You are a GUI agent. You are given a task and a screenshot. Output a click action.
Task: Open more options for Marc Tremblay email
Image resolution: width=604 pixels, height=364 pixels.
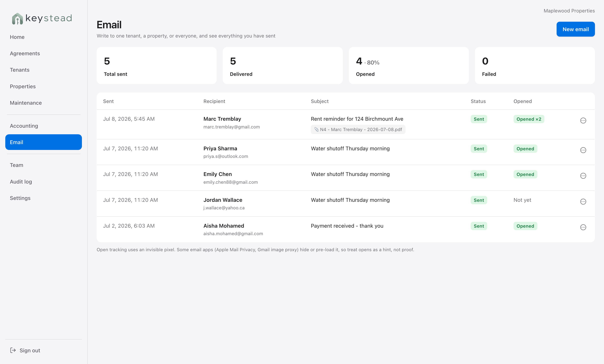point(583,121)
